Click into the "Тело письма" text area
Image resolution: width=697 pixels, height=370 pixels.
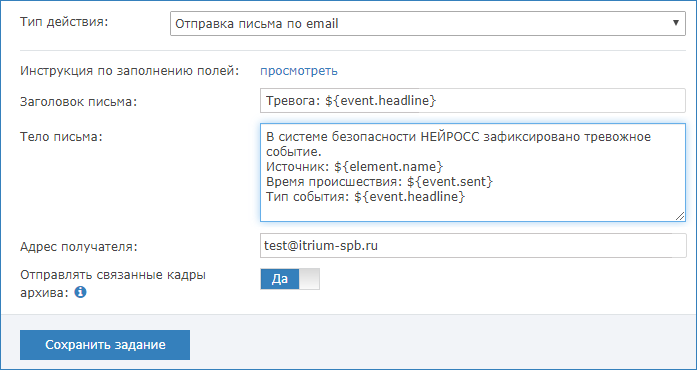(473, 173)
